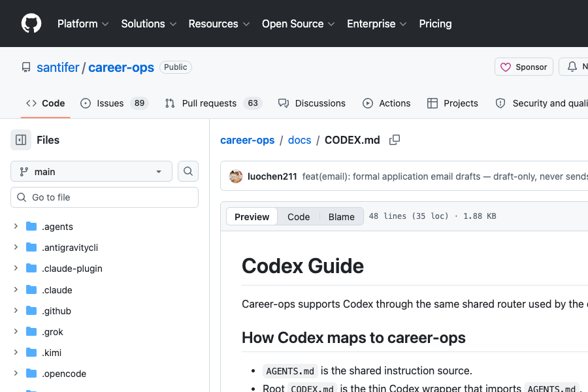
Task: Click the Sponsor button
Action: (x=523, y=67)
